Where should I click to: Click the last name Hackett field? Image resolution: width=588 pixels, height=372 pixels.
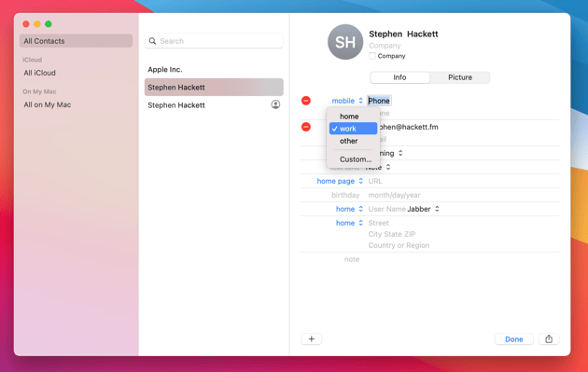point(423,34)
